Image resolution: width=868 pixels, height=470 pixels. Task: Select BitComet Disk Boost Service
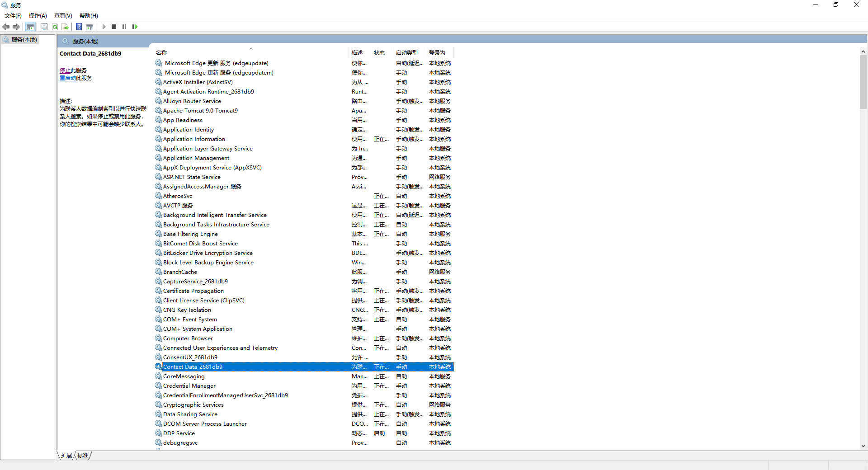304,244
